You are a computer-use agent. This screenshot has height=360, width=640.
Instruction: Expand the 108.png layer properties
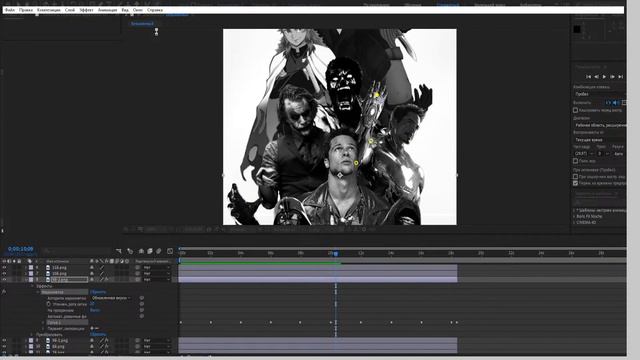(x=26, y=273)
